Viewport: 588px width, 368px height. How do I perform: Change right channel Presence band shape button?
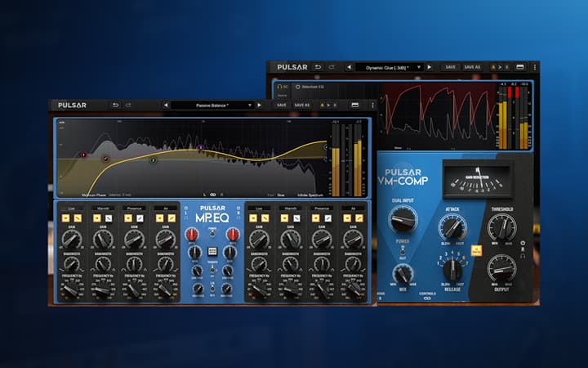coord(327,218)
